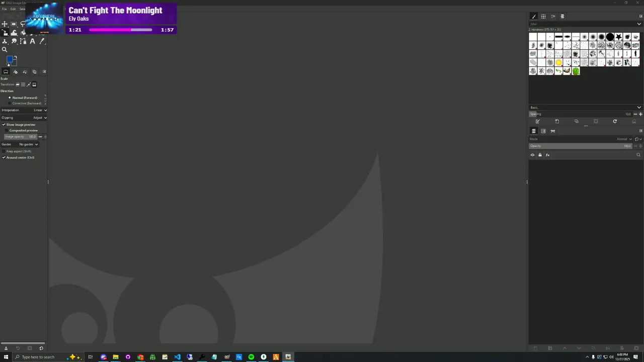Adjust the brush Spacing slider

(581, 114)
